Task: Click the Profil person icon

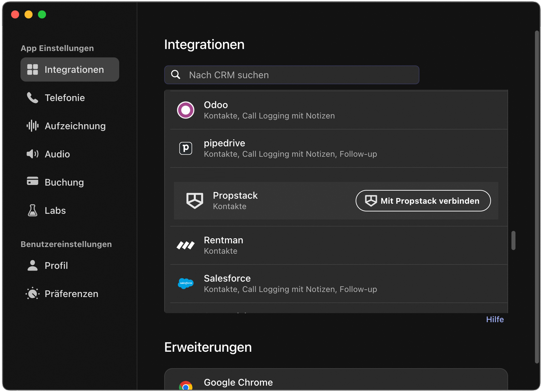Action: [x=33, y=265]
